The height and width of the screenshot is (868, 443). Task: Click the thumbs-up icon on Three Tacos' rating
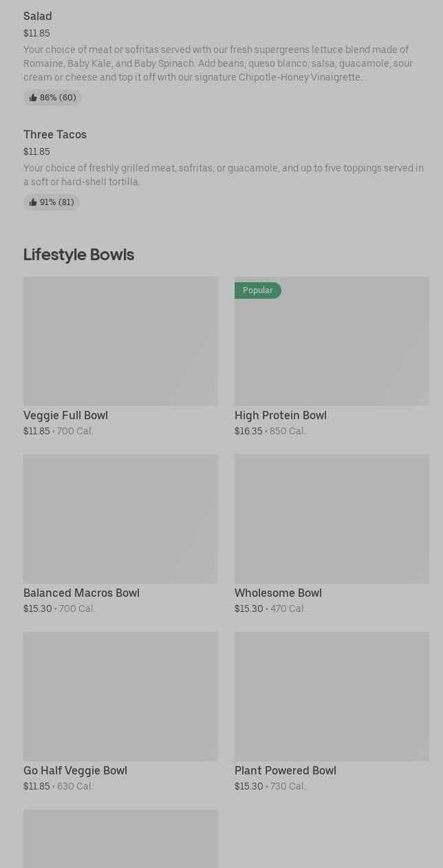(33, 202)
